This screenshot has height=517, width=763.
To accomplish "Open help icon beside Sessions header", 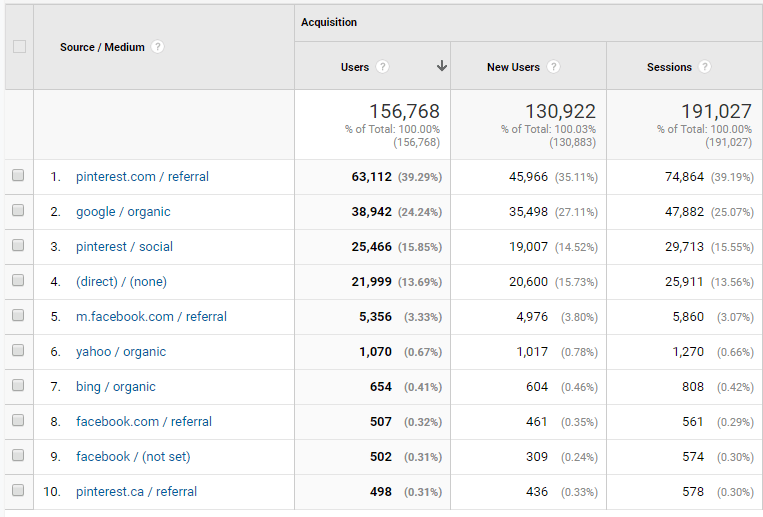I will 705,67.
